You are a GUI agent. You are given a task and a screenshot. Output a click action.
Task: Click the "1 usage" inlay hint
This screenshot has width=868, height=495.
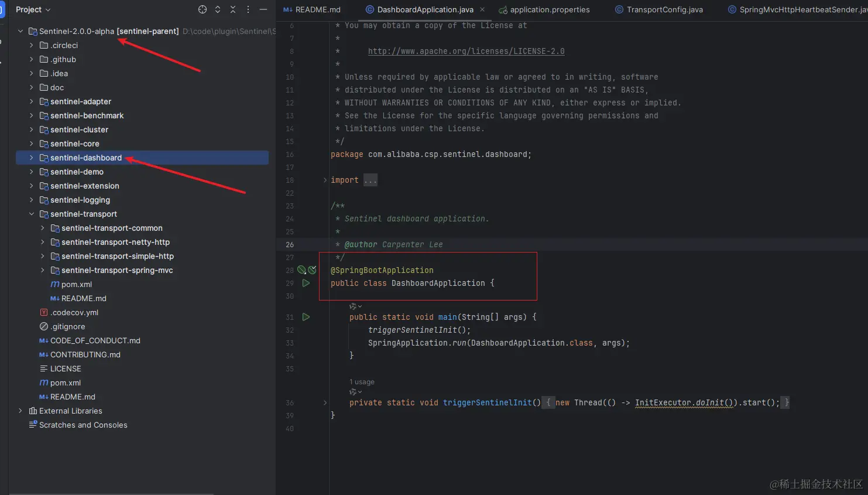pos(362,382)
